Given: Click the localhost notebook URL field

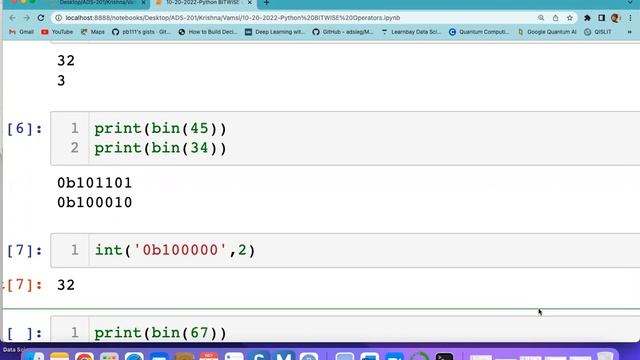Looking at the screenshot, I should 233,18.
